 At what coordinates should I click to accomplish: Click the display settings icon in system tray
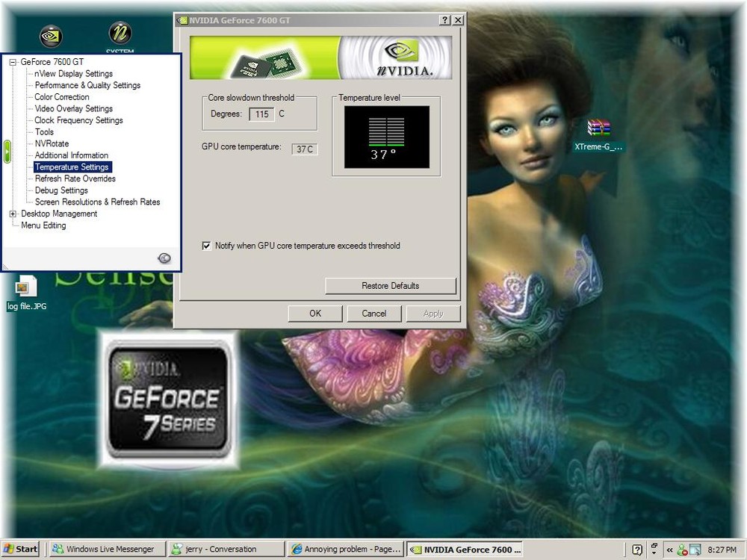tap(695, 550)
